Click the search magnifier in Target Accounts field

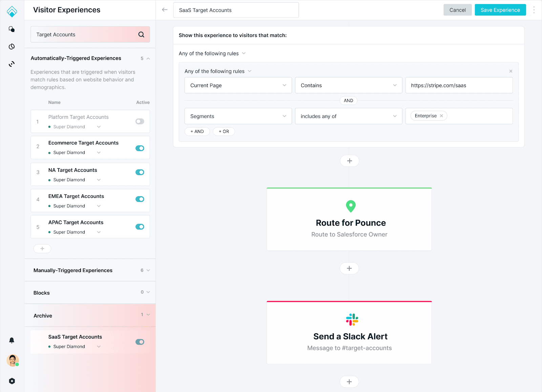pyautogui.click(x=141, y=35)
